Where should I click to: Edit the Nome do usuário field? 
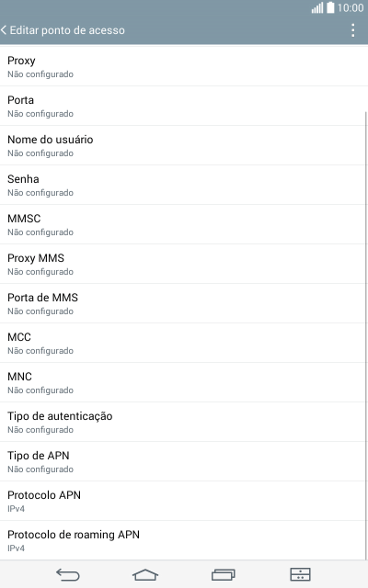click(182, 145)
